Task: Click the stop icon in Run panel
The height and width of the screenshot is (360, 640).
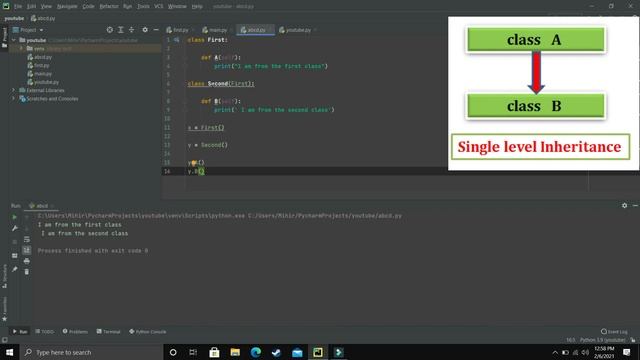Action: (x=14, y=242)
